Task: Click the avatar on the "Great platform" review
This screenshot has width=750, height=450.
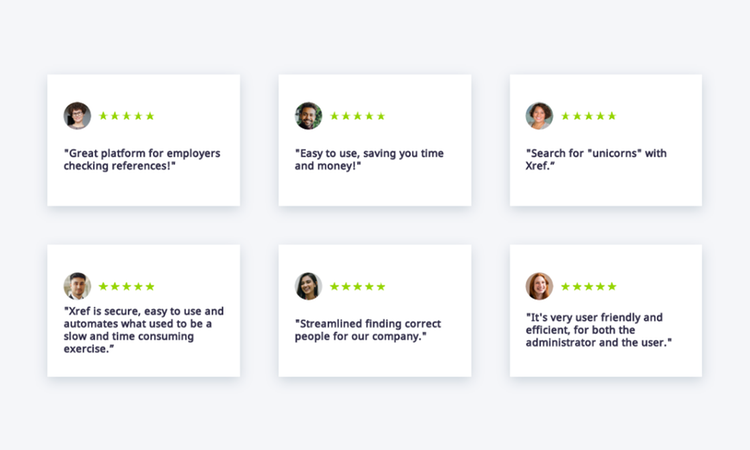Action: click(x=77, y=116)
